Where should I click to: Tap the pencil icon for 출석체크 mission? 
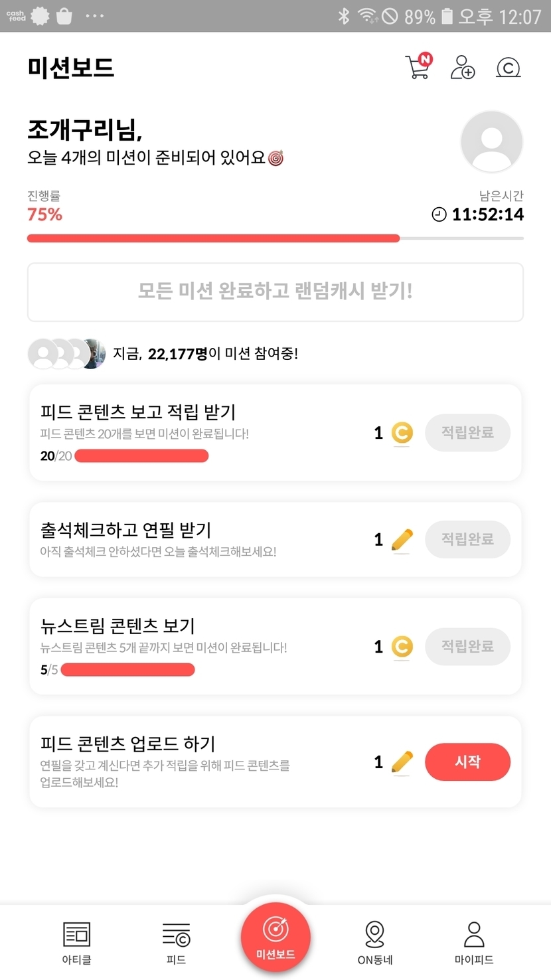pos(402,540)
